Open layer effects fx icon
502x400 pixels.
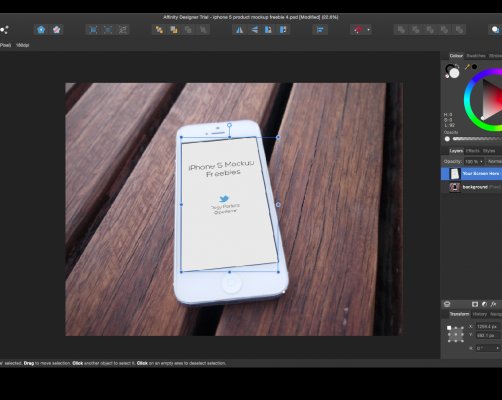point(494,304)
